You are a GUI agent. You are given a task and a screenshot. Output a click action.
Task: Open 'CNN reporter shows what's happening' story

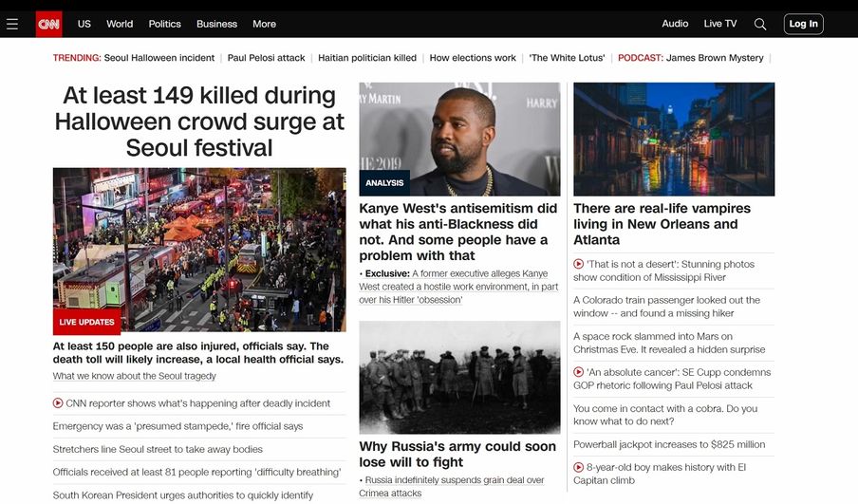pos(197,403)
